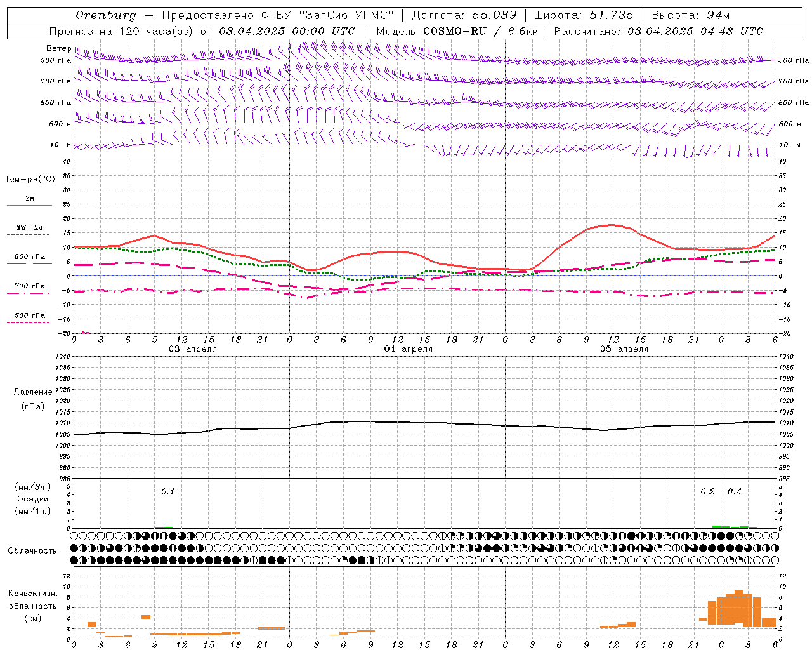Click the (мм/1ч.) precipitation unit label
The image size is (812, 650).
tap(32, 512)
